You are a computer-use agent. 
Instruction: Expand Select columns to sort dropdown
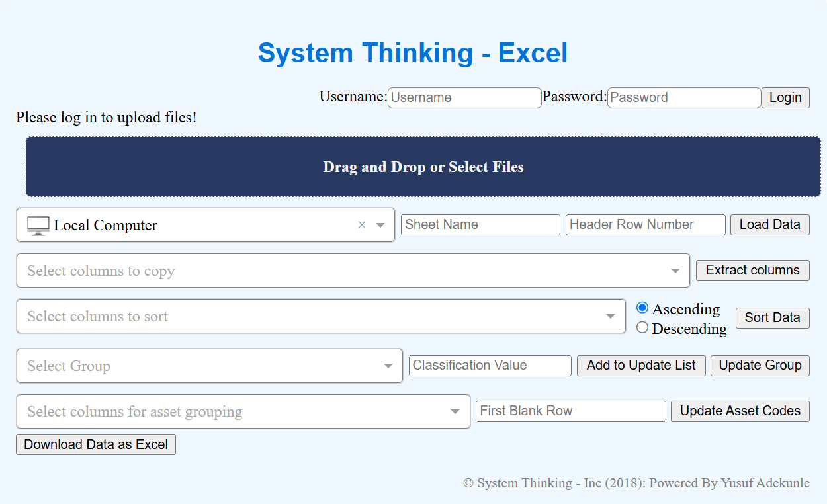[611, 316]
